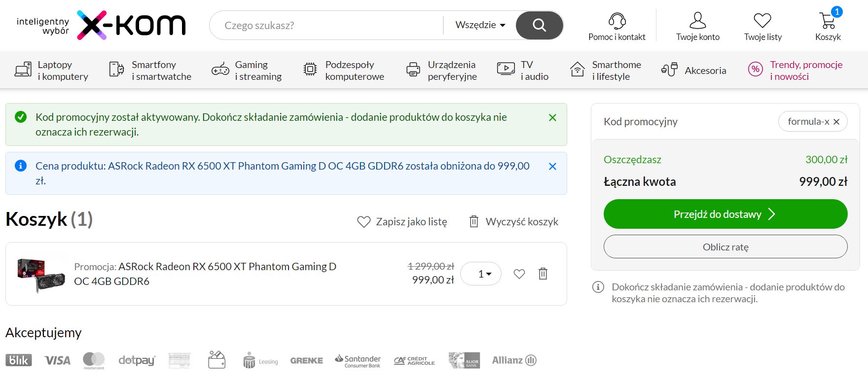868x387 pixels.
Task: Dismiss the price lowered notification
Action: pyautogui.click(x=552, y=166)
